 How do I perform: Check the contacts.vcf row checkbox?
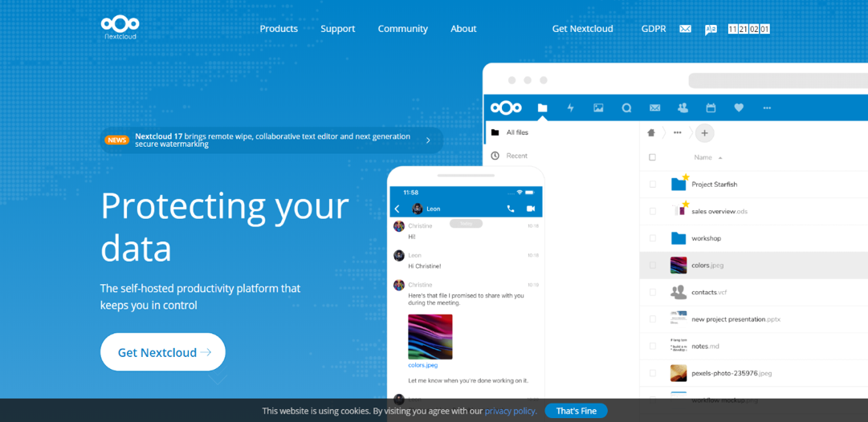click(653, 292)
